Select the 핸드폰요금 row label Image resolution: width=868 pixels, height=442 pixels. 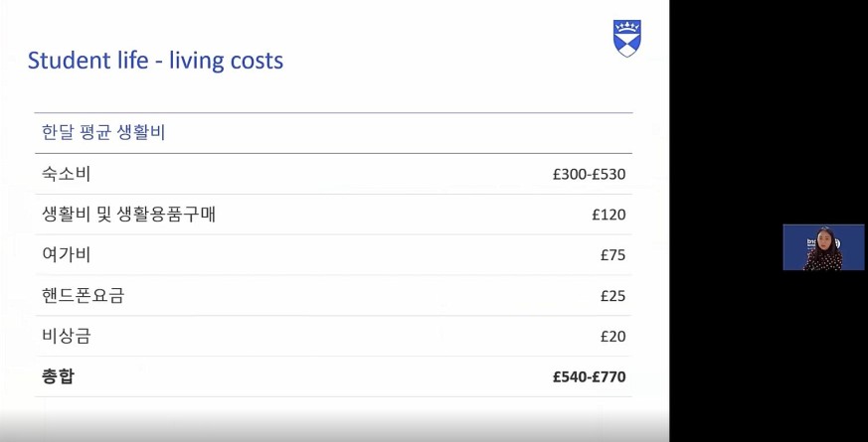(x=84, y=295)
